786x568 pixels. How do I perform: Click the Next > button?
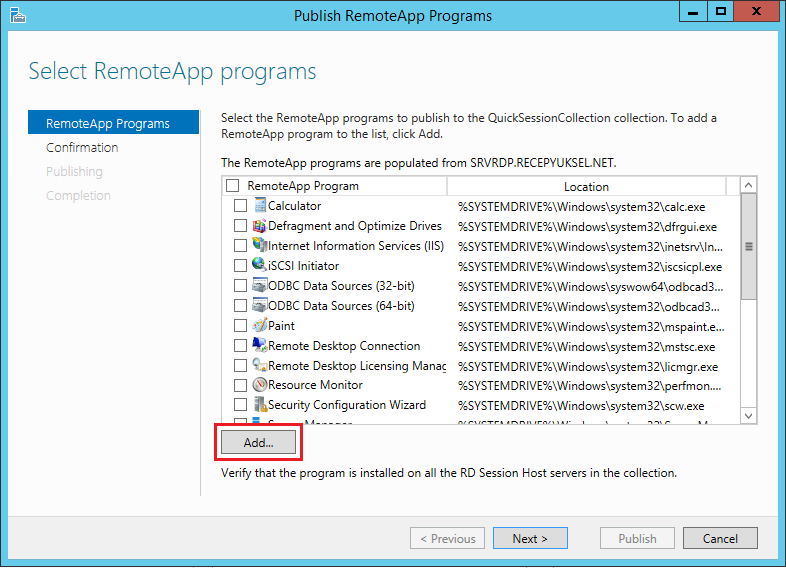pyautogui.click(x=530, y=538)
